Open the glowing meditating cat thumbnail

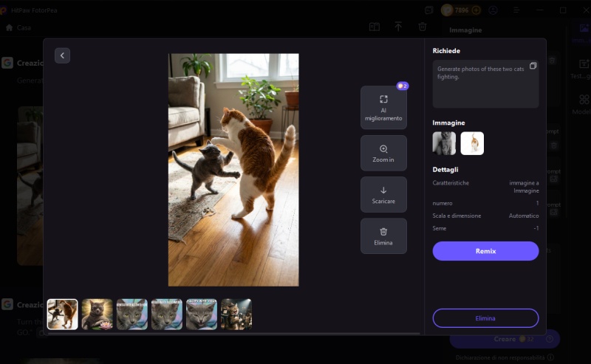point(97,314)
